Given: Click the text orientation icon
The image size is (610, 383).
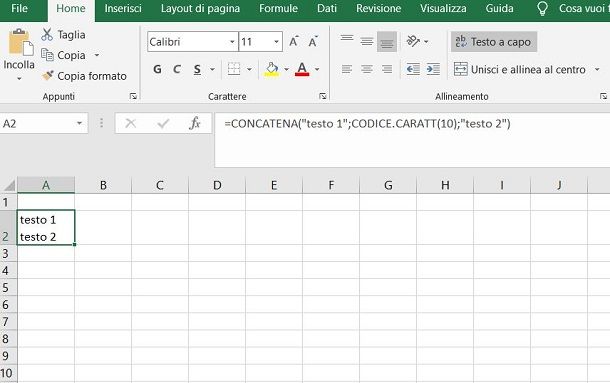Looking at the screenshot, I should 413,41.
